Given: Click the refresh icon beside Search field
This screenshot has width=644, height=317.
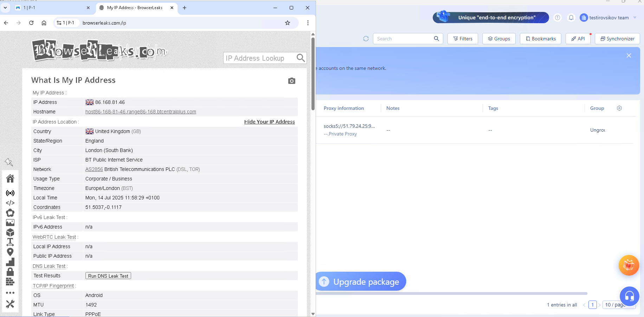Looking at the screenshot, I should (x=366, y=39).
